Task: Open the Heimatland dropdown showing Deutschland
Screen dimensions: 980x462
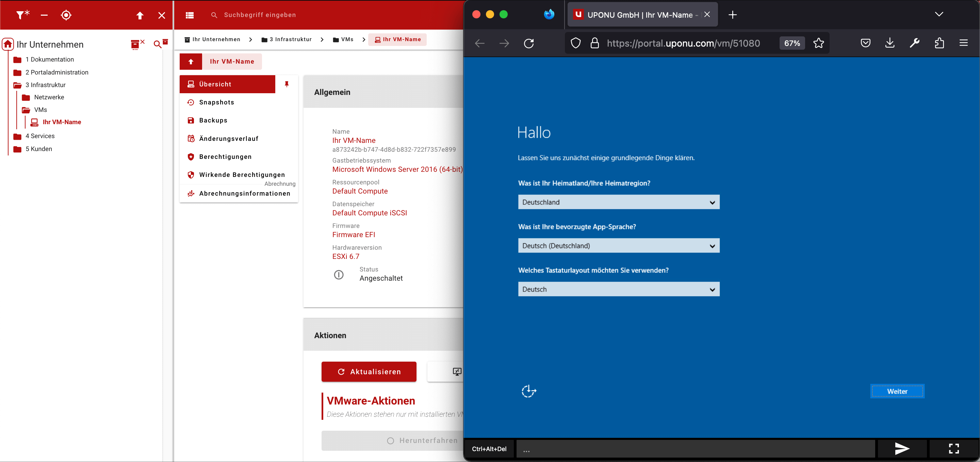Action: click(619, 202)
